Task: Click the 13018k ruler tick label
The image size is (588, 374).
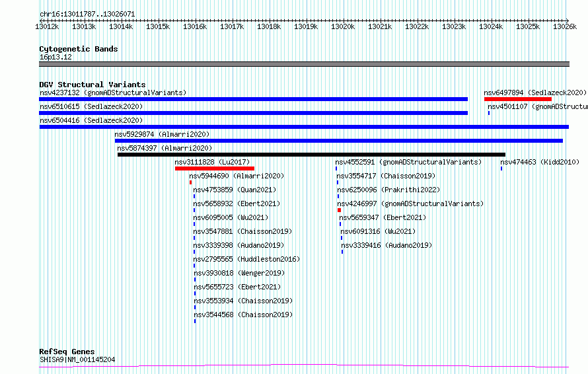Action: (x=269, y=26)
